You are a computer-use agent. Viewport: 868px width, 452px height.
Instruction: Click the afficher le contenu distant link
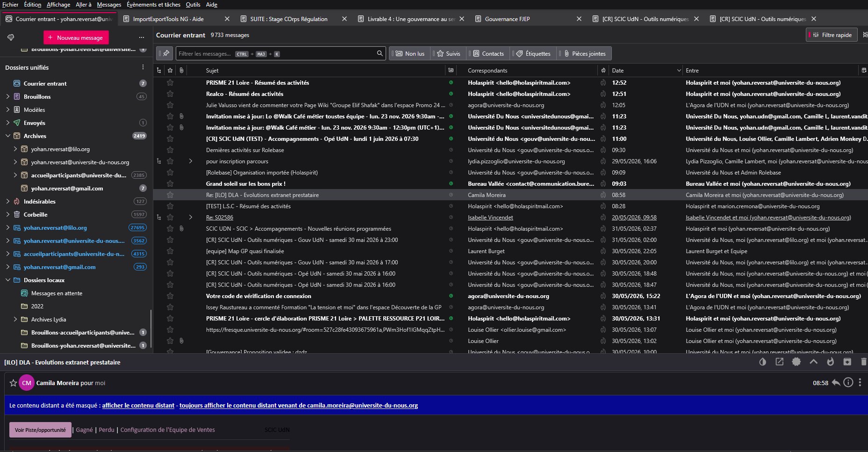pyautogui.click(x=138, y=406)
